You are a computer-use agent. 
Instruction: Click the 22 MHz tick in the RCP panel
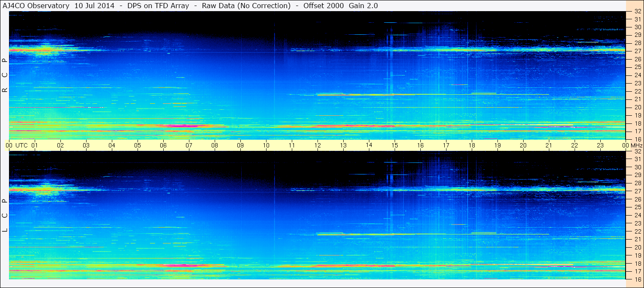tap(637, 91)
